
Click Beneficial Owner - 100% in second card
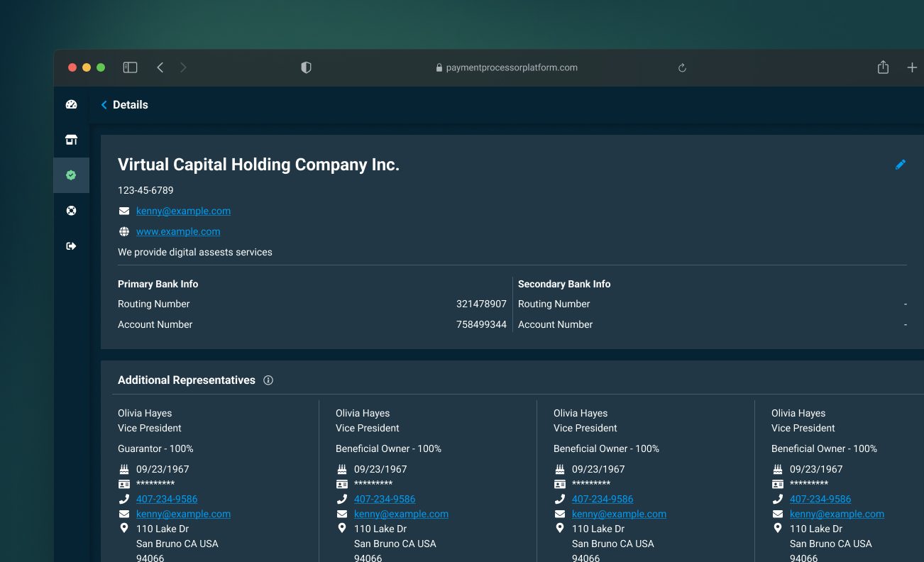coord(388,448)
